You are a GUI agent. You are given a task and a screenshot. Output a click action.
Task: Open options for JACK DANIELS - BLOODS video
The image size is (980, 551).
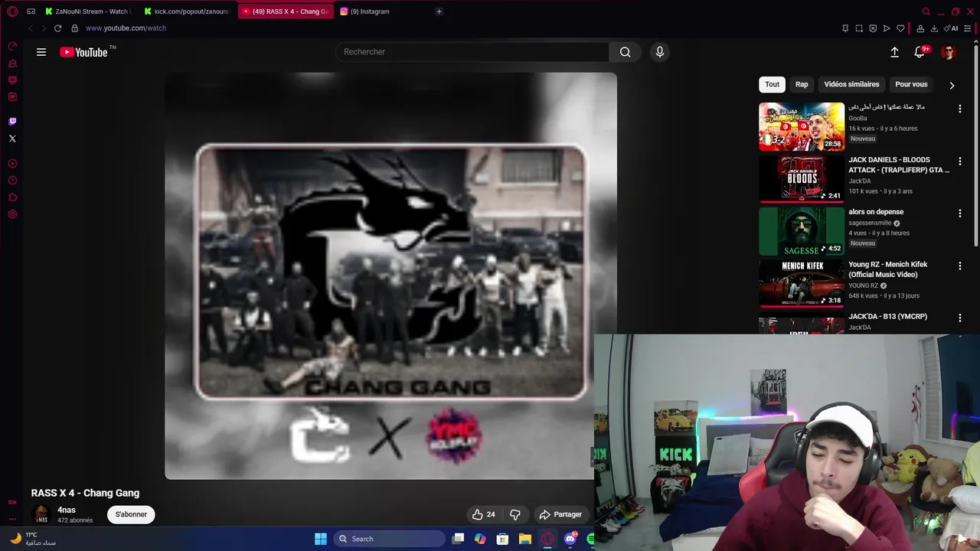[959, 161]
